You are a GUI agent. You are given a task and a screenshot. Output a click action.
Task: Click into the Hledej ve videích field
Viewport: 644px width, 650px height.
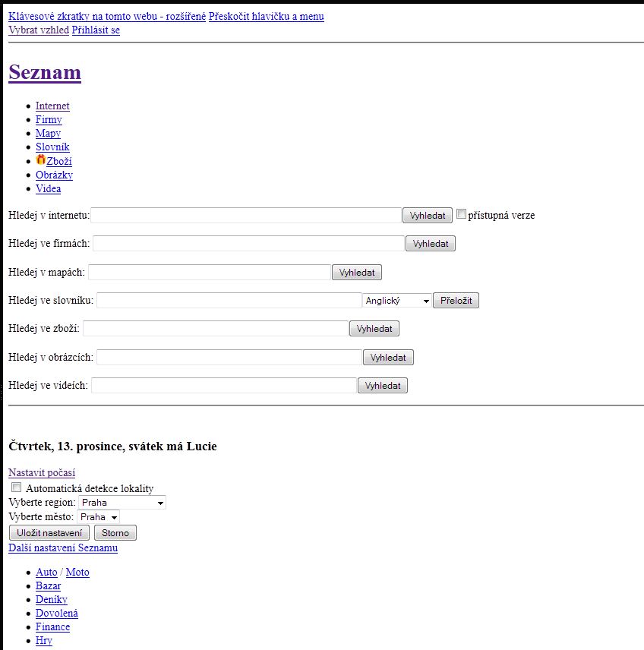(224, 386)
